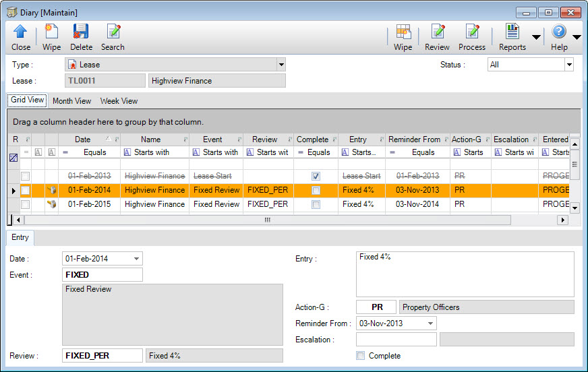Toggle the Complete checkbox in Entry panel
Viewport: 588px width, 372px height.
(x=360, y=356)
